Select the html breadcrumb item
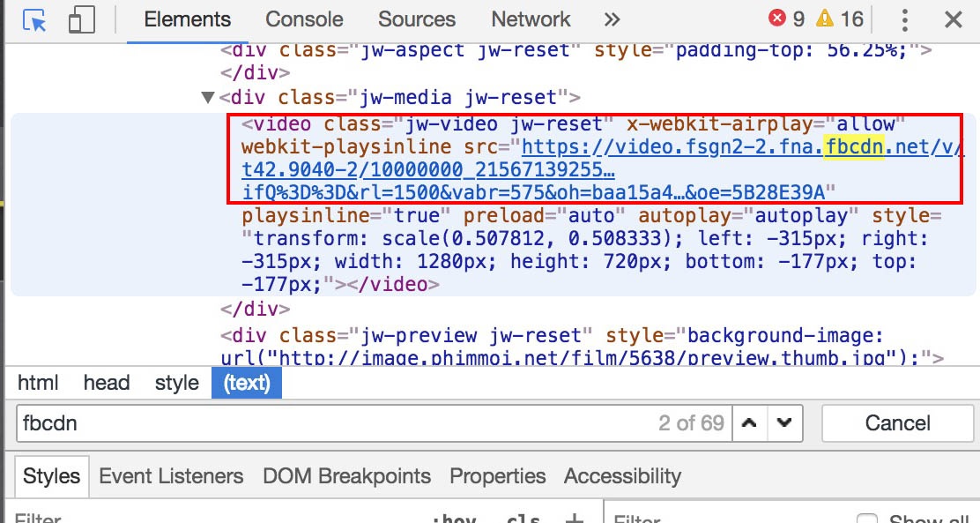This screenshot has height=523, width=980. point(38,383)
